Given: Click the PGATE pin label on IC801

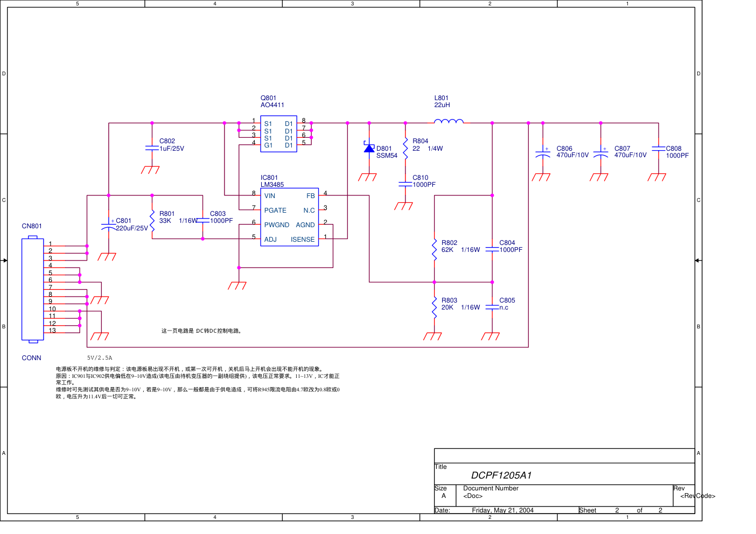Looking at the screenshot, I should pyautogui.click(x=275, y=210).
